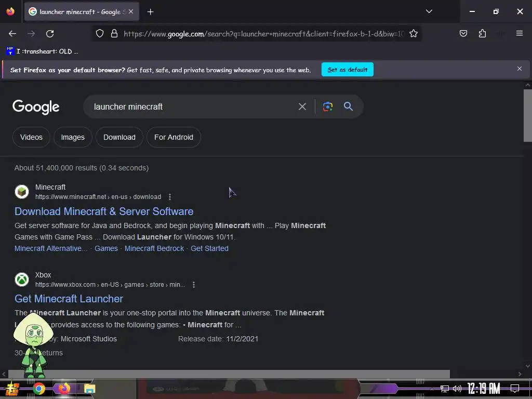Click the horizontal scrollbar thumb
The width and height of the screenshot is (532, 399).
[229, 374]
